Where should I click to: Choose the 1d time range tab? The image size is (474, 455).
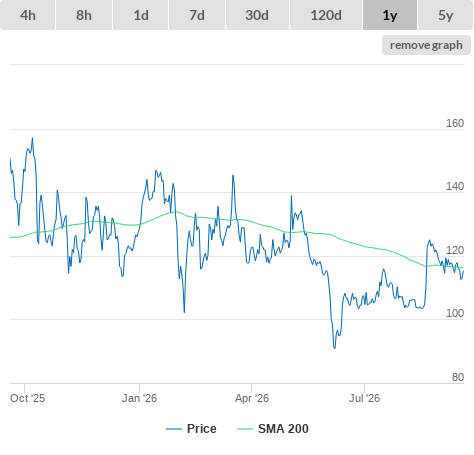(141, 15)
